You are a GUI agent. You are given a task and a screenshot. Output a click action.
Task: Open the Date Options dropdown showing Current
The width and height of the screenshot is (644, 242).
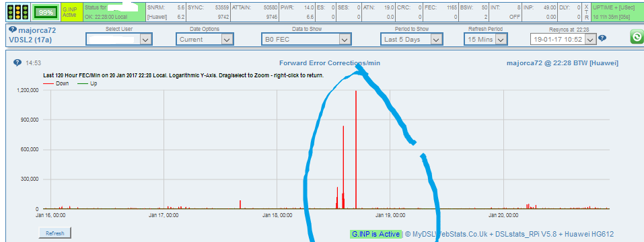pos(205,40)
